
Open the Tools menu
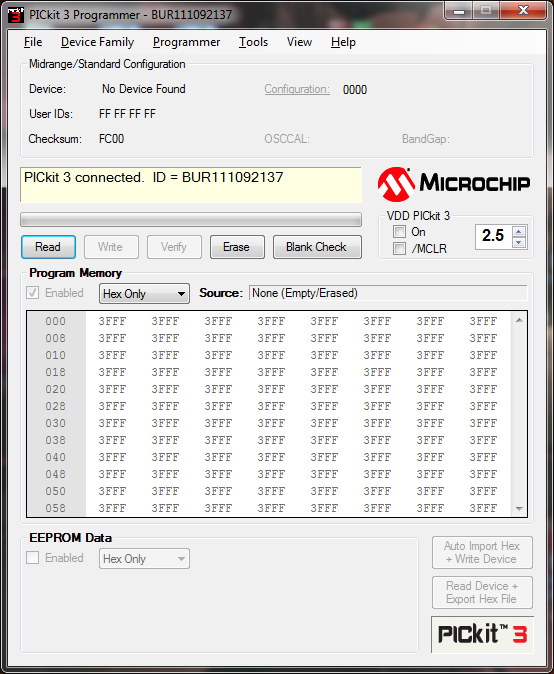[254, 42]
